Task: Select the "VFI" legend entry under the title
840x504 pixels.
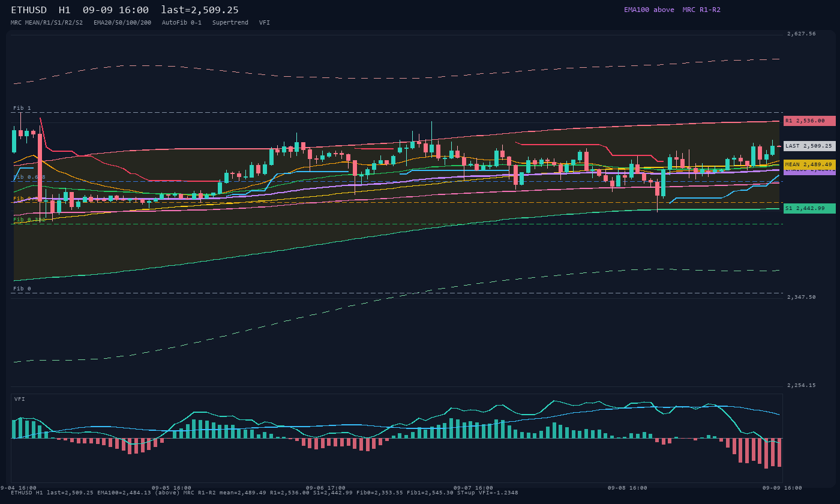Action: [265, 22]
